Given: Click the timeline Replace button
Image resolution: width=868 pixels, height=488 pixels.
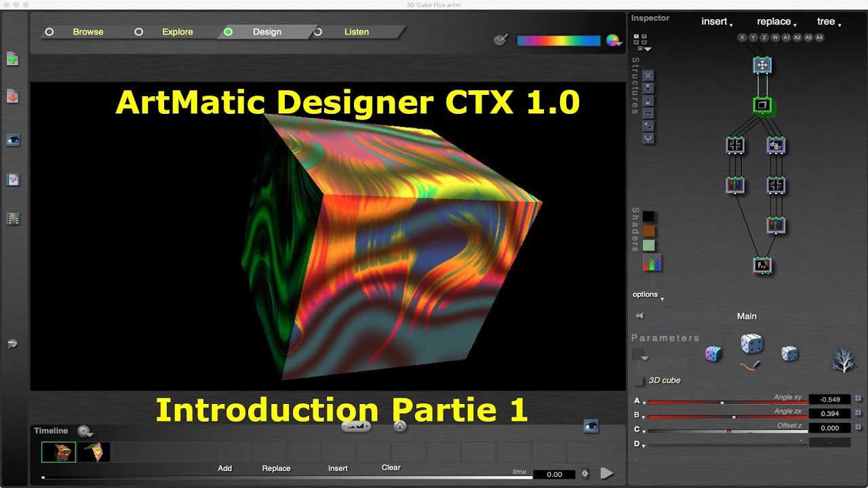Looking at the screenshot, I should pos(276,468).
